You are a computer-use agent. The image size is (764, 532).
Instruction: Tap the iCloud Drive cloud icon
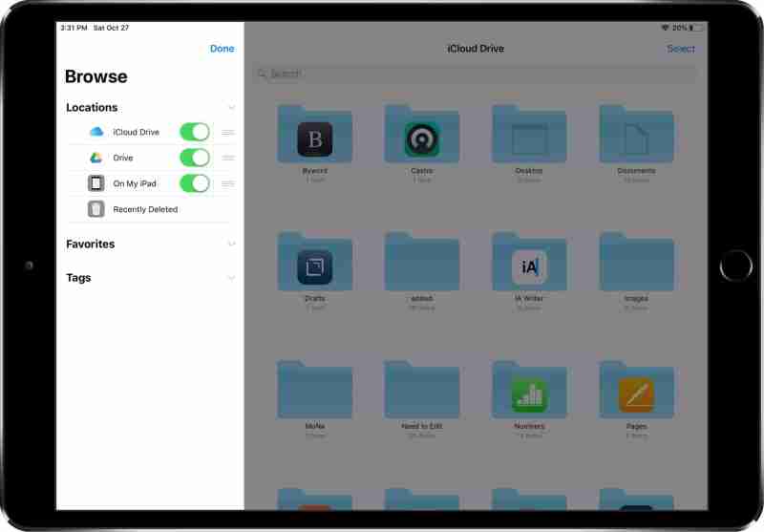tap(96, 132)
